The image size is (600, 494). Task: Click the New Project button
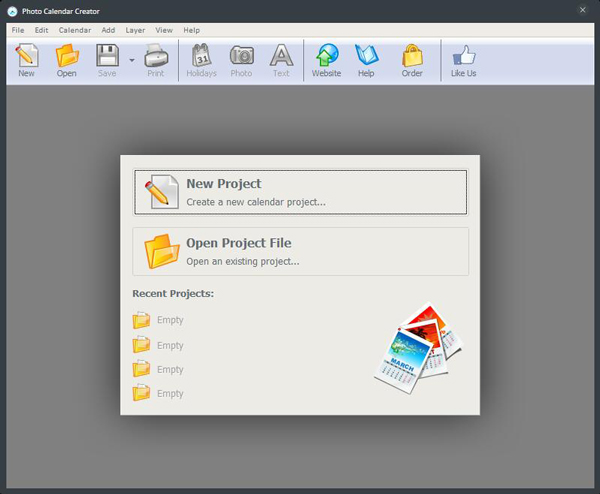(x=300, y=192)
